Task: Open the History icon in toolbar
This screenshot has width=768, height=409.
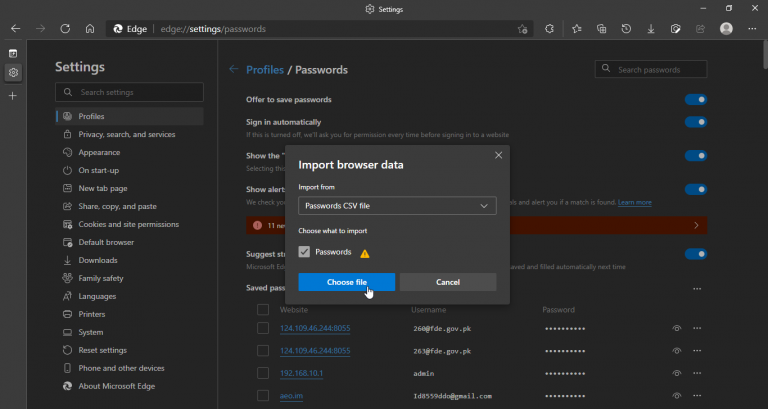Action: (x=626, y=29)
